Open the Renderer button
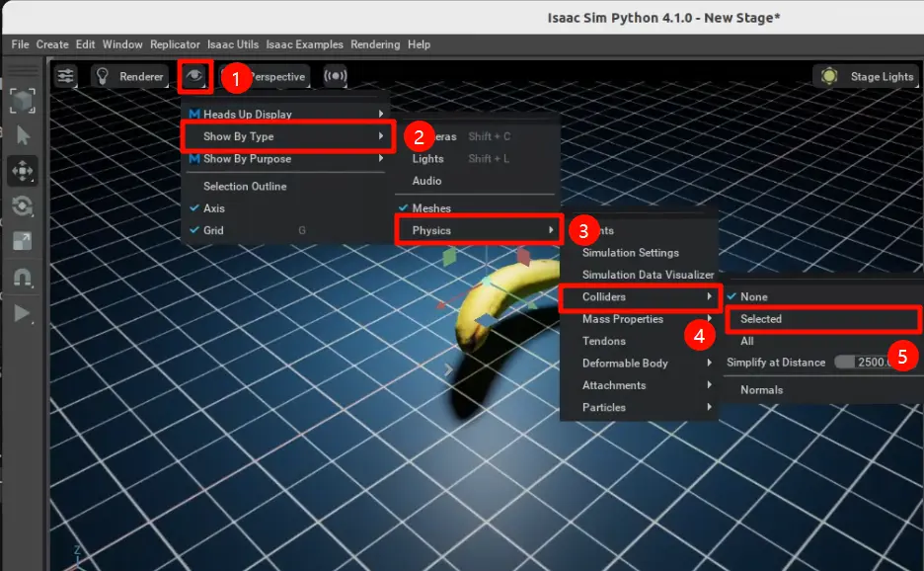The image size is (924, 571). coord(129,76)
